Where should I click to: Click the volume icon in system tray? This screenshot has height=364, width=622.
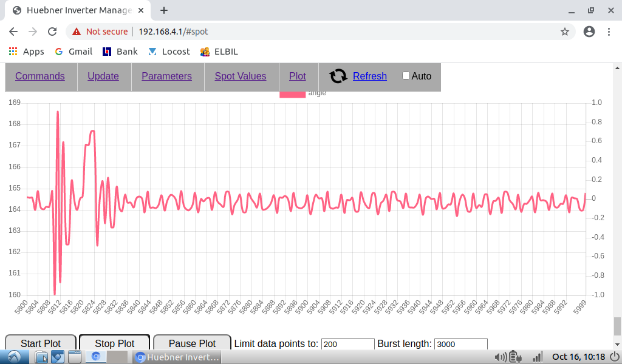(x=501, y=357)
